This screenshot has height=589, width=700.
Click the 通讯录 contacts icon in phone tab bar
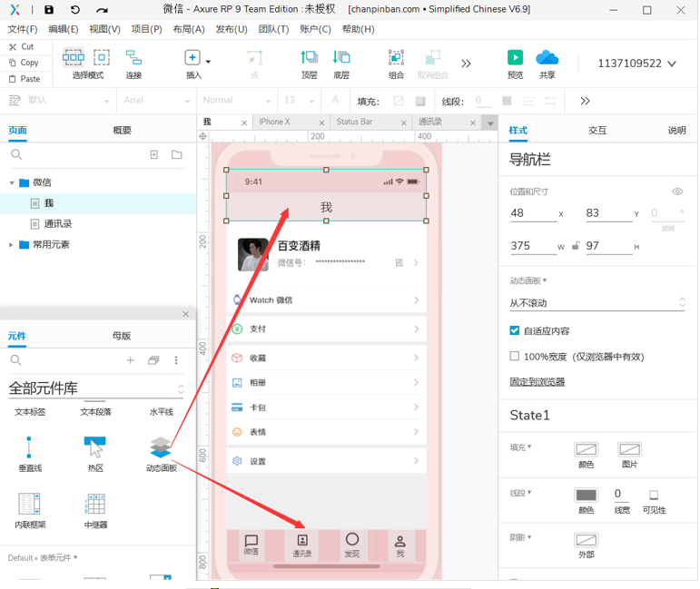coord(302,540)
